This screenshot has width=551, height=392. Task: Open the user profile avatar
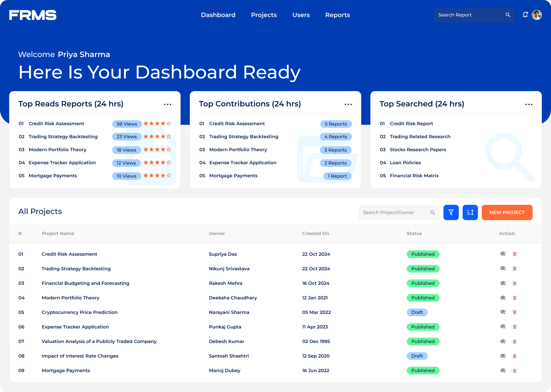[537, 15]
